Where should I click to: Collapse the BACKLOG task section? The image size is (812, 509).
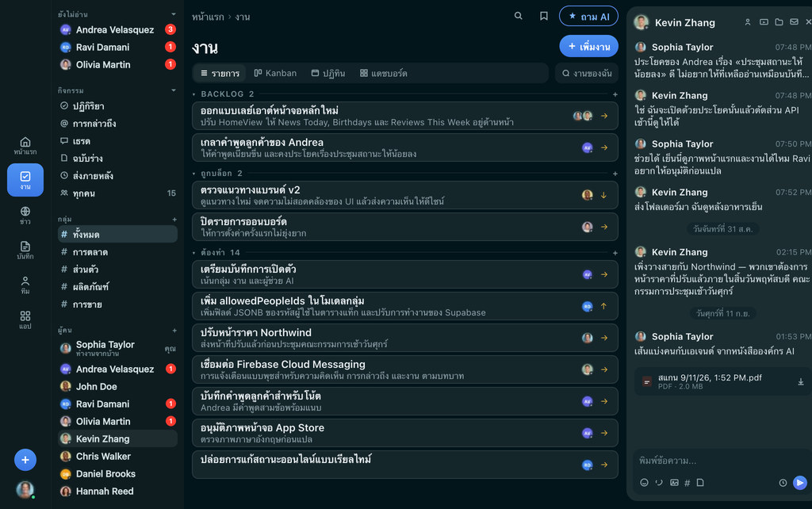point(193,94)
